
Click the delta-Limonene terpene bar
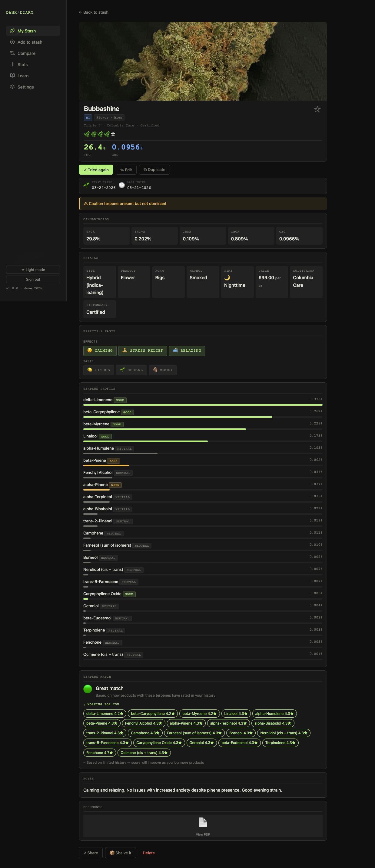[x=203, y=405]
